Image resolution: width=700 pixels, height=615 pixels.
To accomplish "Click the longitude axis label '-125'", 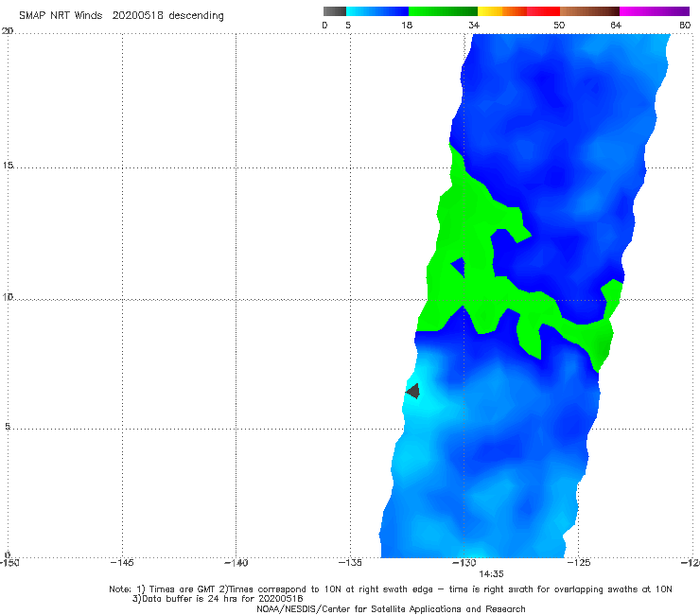I will 579,563.
